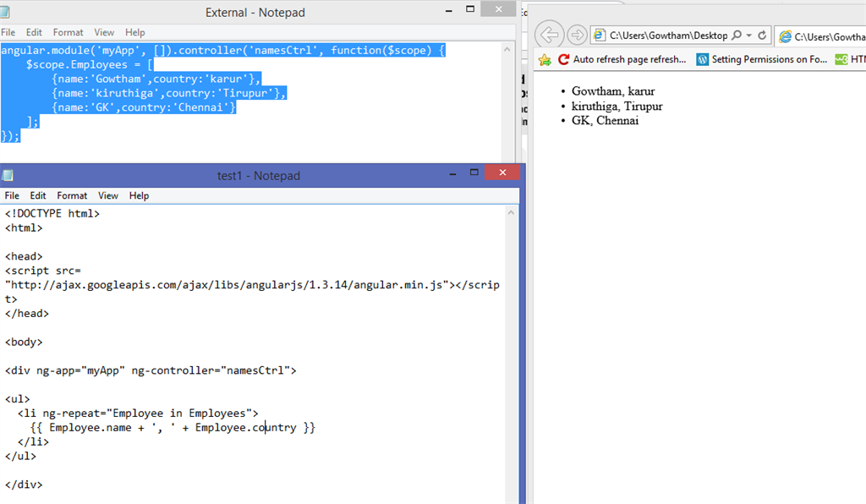The height and width of the screenshot is (504, 866).
Task: Open Setting Permissions on Fo... favorite
Action: [x=762, y=59]
